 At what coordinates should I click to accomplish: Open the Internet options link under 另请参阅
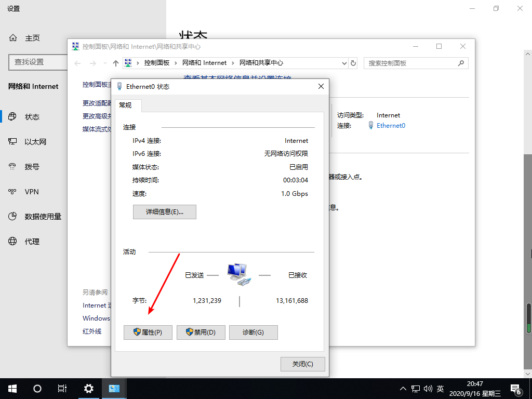pos(97,305)
